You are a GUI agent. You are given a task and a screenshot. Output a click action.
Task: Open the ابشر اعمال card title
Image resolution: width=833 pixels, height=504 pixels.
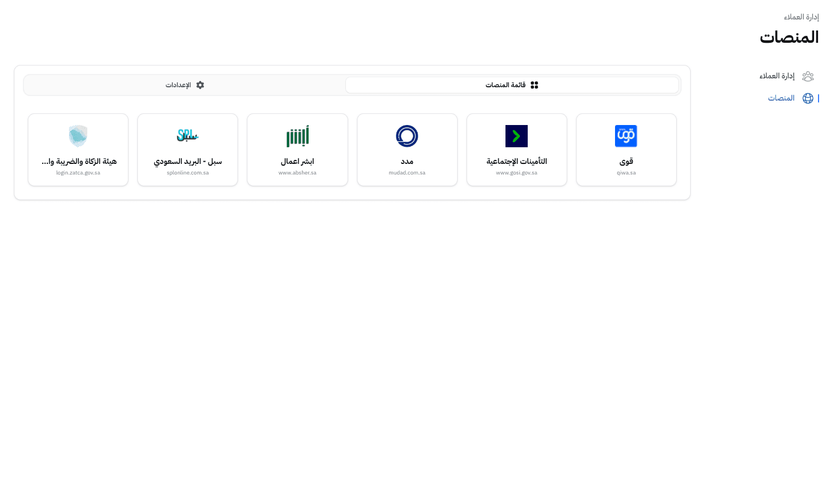[297, 161]
